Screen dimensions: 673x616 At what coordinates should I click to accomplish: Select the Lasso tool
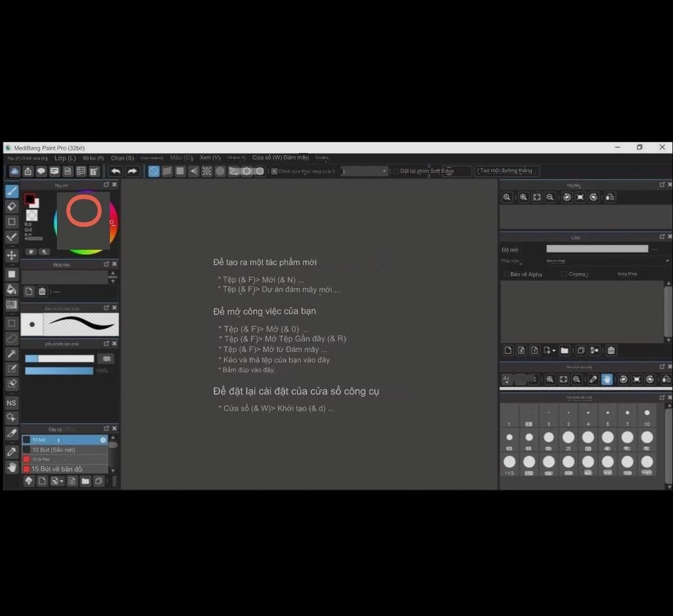(12, 338)
